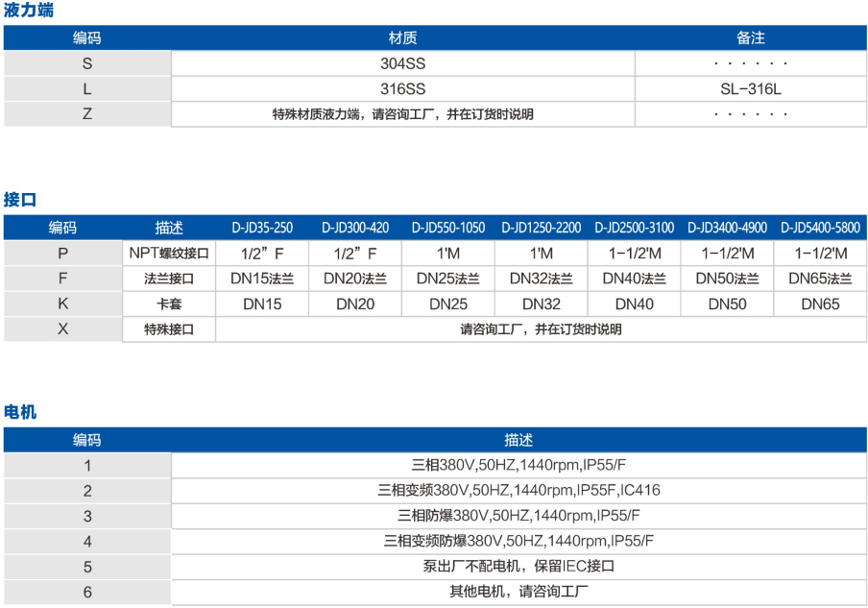
Task: Click the 316SS material cell
Action: coord(402,88)
